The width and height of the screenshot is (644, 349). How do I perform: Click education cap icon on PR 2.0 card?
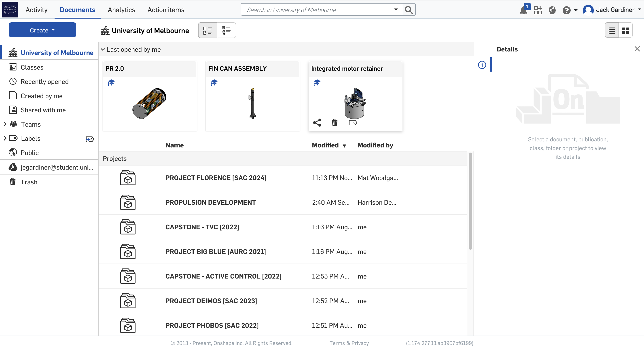coord(111,83)
